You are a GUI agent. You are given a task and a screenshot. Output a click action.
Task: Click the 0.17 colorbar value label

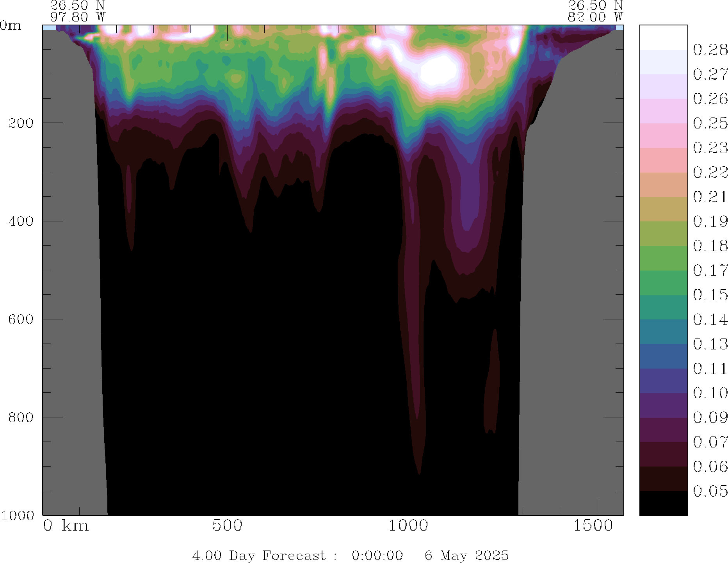[710, 270]
